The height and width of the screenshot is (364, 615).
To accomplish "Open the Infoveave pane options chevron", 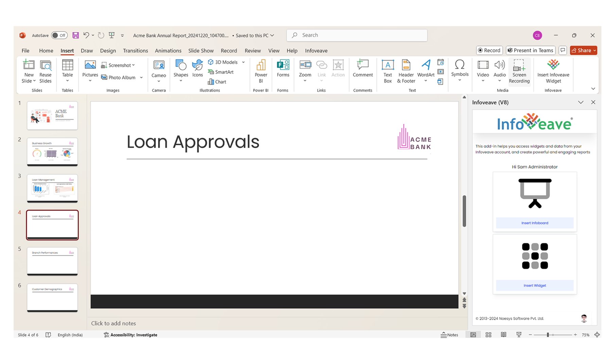I will (581, 102).
